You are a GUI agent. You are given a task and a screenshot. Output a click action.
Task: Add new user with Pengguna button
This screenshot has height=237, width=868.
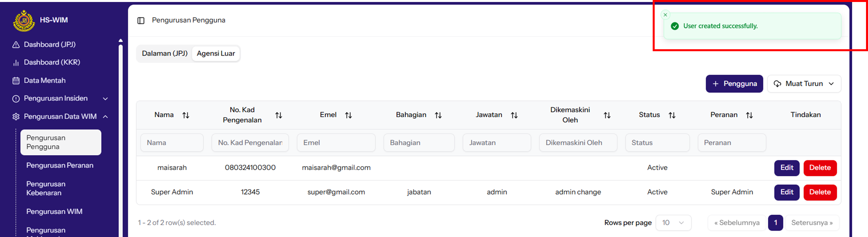[x=734, y=84]
